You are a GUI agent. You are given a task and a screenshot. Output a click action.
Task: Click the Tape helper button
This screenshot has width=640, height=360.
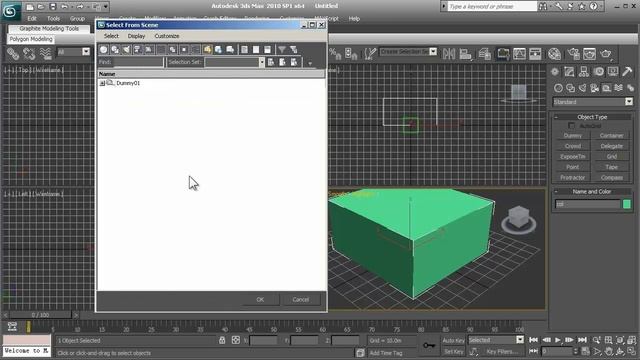(x=611, y=167)
